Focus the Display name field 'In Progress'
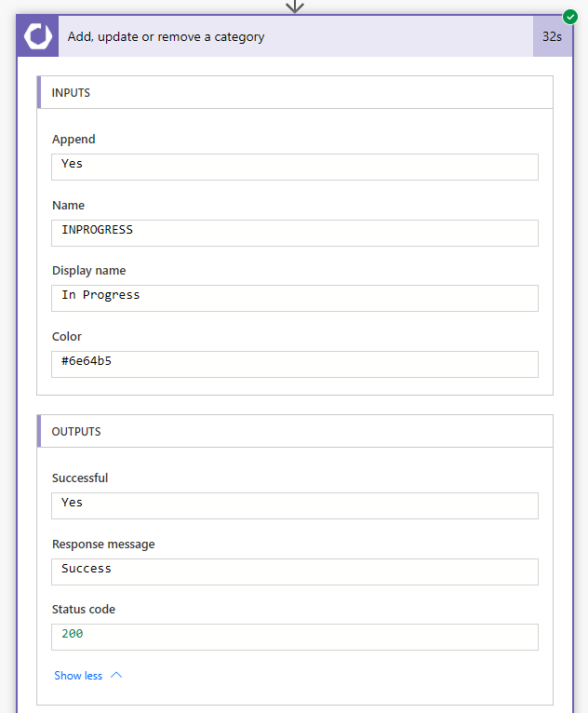Image resolution: width=588 pixels, height=713 pixels. click(294, 298)
